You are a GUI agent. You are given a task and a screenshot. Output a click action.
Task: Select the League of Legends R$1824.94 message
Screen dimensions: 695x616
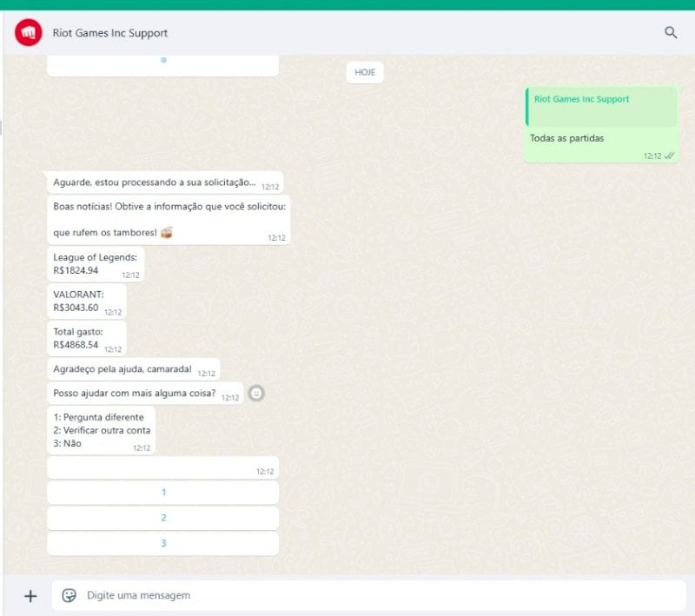coord(96,264)
